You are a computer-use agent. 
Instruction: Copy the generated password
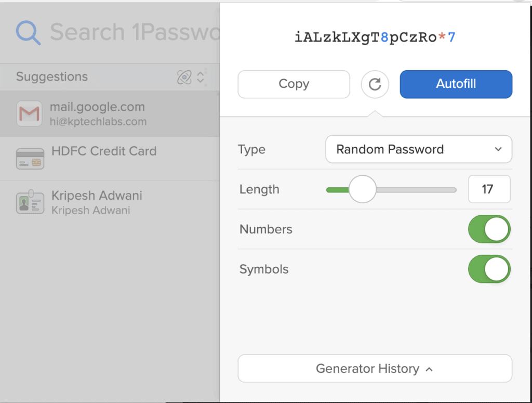294,84
